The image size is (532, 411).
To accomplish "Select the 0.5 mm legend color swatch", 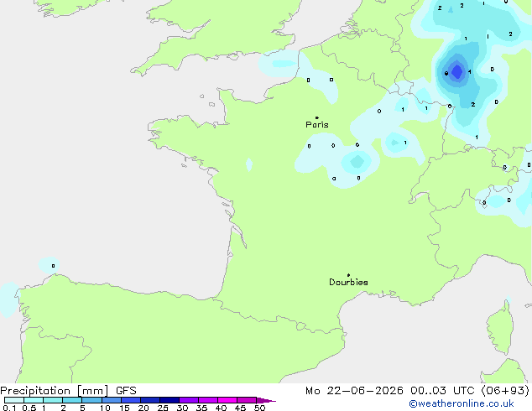I will tap(34, 400).
